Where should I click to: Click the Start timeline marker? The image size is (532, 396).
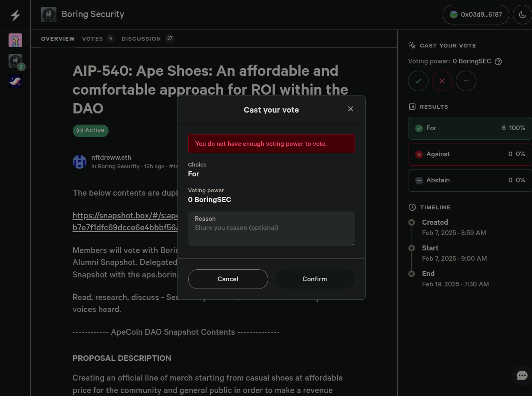[412, 248]
